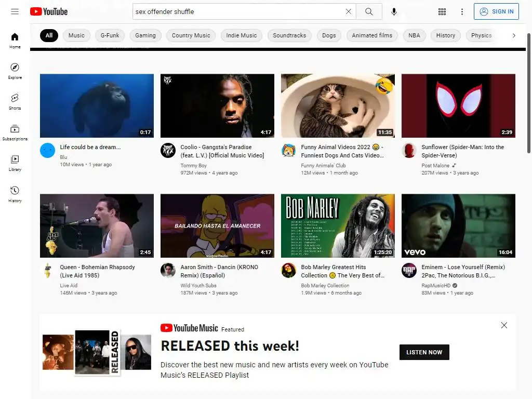Open Library in the sidebar

15,163
